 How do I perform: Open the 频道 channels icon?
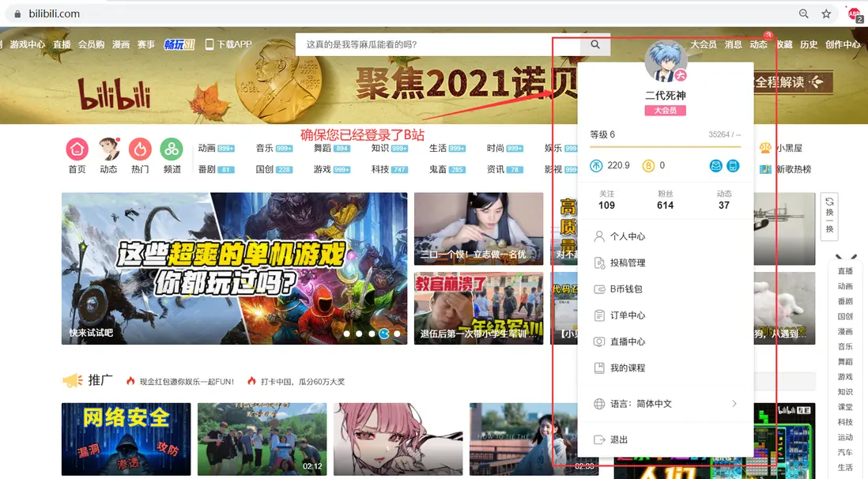click(x=172, y=150)
